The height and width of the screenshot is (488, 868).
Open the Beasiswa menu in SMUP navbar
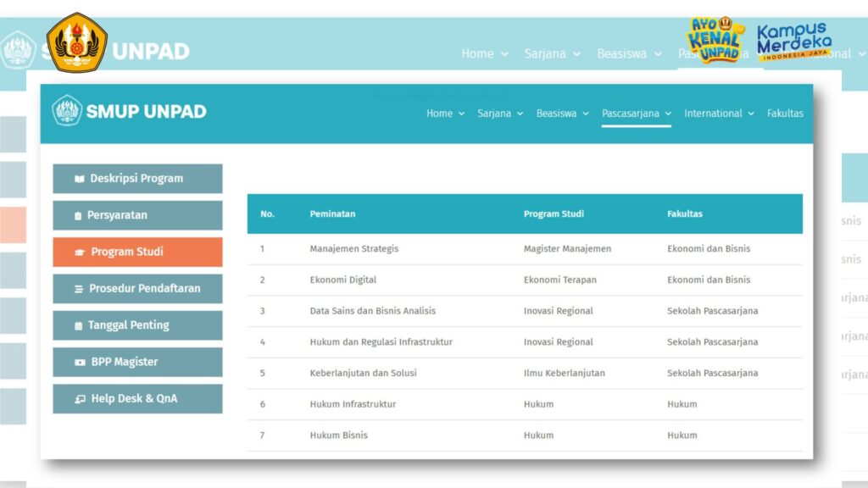[556, 114]
